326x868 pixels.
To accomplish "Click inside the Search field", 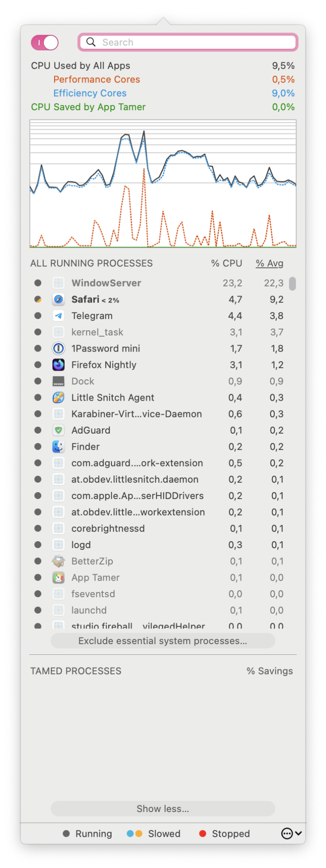I will pos(189,42).
